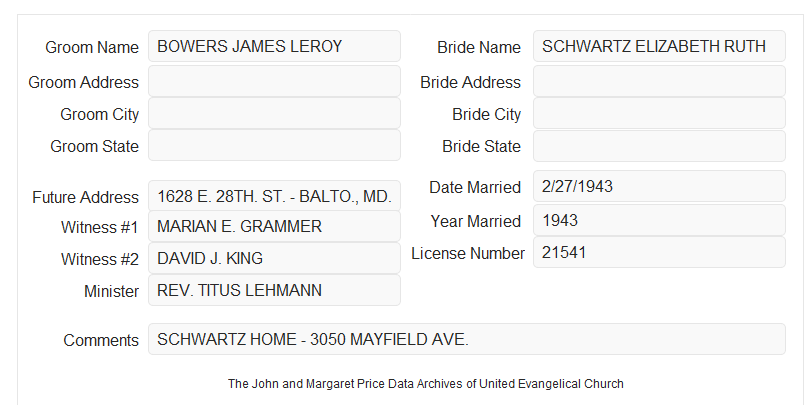Click the Groom Name field
The height and width of the screenshot is (405, 805).
pyautogui.click(x=274, y=46)
